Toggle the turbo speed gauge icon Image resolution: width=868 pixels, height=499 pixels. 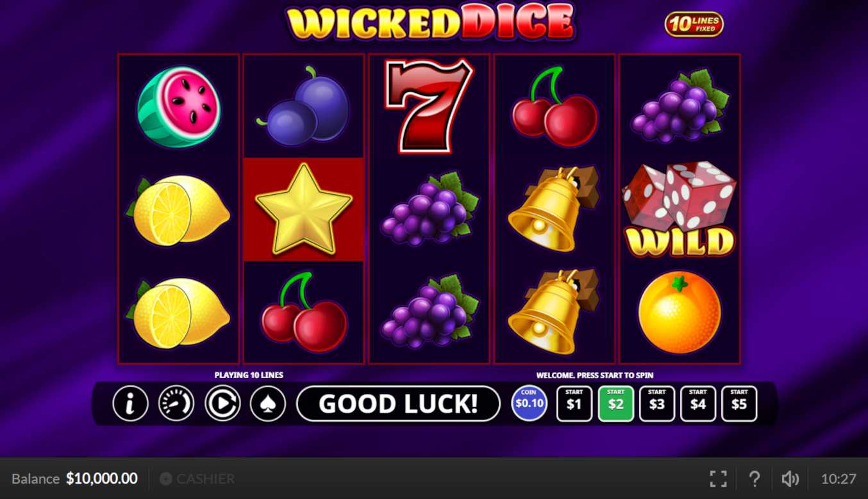176,404
